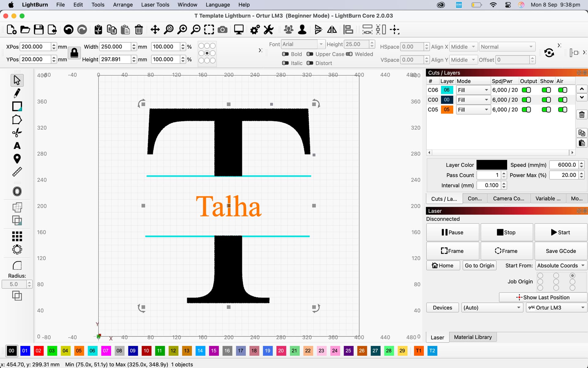
Task: Click the Undo arrow in toolbar
Action: (x=68, y=30)
